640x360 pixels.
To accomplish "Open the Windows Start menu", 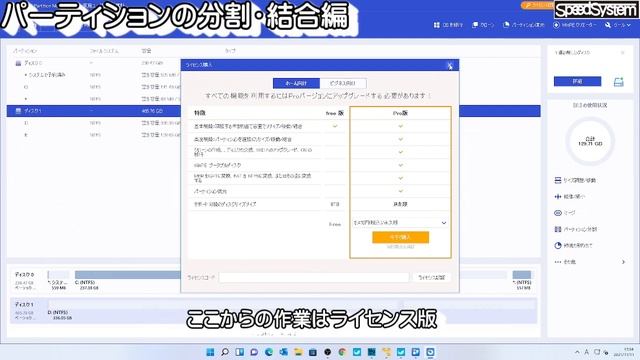I will (210, 352).
